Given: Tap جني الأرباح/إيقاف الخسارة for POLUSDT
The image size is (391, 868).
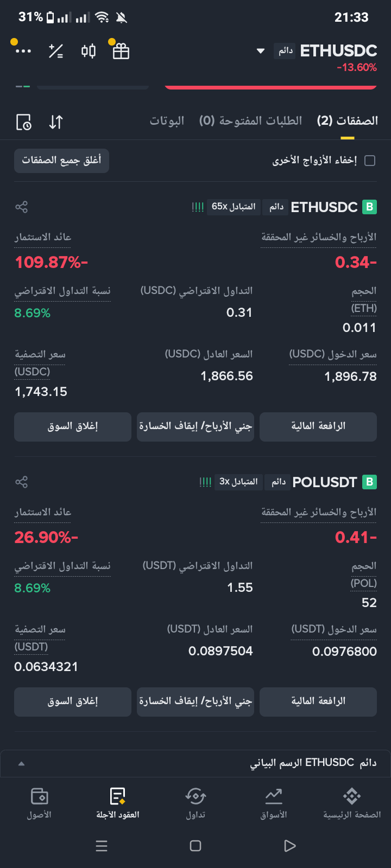Looking at the screenshot, I should coord(195,701).
